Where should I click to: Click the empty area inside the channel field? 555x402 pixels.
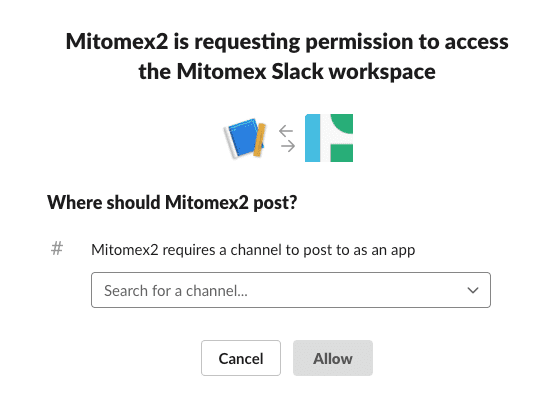tap(354, 290)
